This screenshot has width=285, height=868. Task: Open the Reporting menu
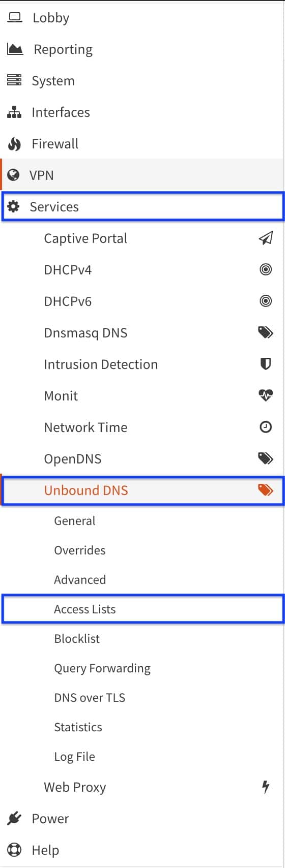[x=142, y=49]
